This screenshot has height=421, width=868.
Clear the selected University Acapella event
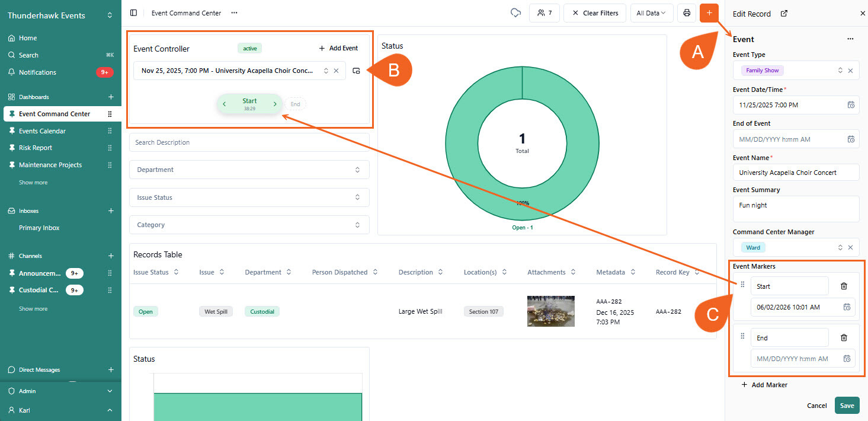[336, 71]
